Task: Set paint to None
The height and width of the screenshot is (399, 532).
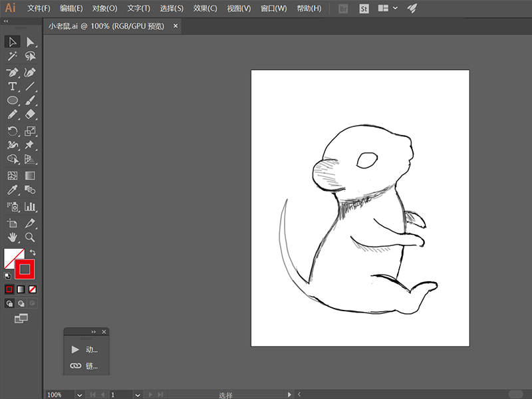Action: (x=33, y=289)
